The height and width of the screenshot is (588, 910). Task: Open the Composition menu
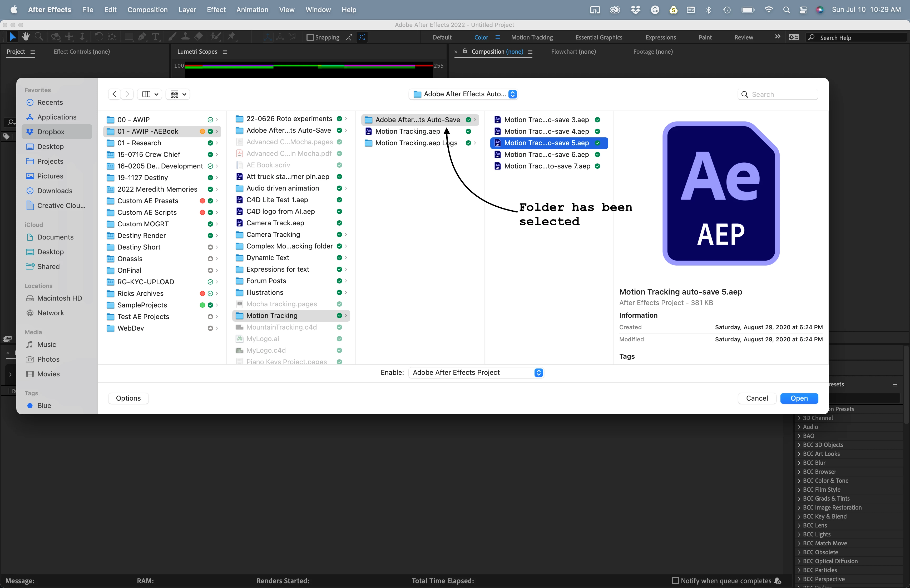[x=147, y=9]
